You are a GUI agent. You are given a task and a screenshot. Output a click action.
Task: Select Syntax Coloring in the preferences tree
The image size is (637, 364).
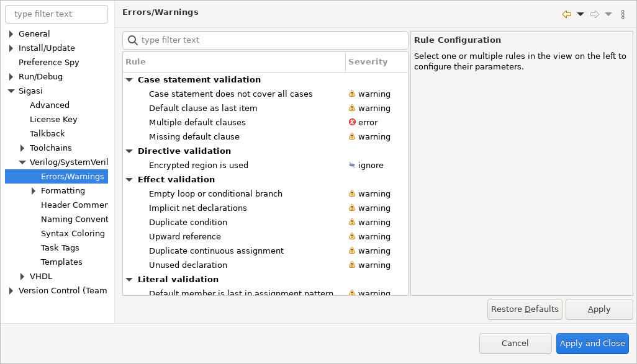coord(73,233)
